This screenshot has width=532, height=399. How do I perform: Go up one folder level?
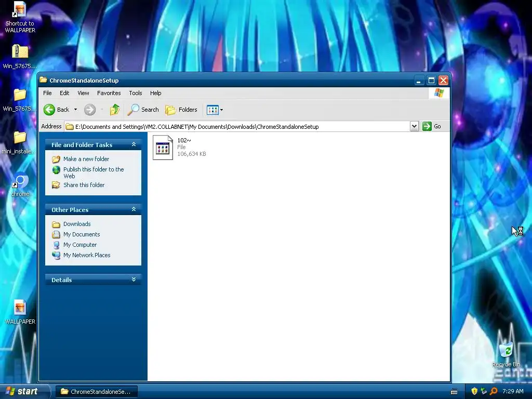(115, 110)
